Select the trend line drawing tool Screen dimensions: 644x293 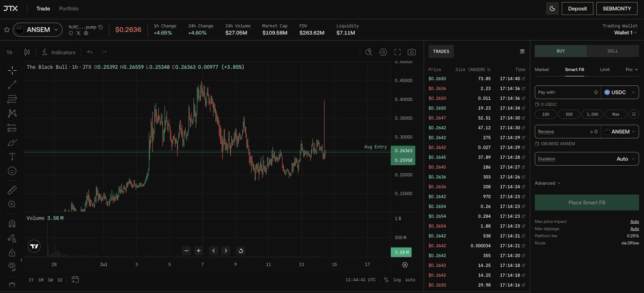coord(12,84)
